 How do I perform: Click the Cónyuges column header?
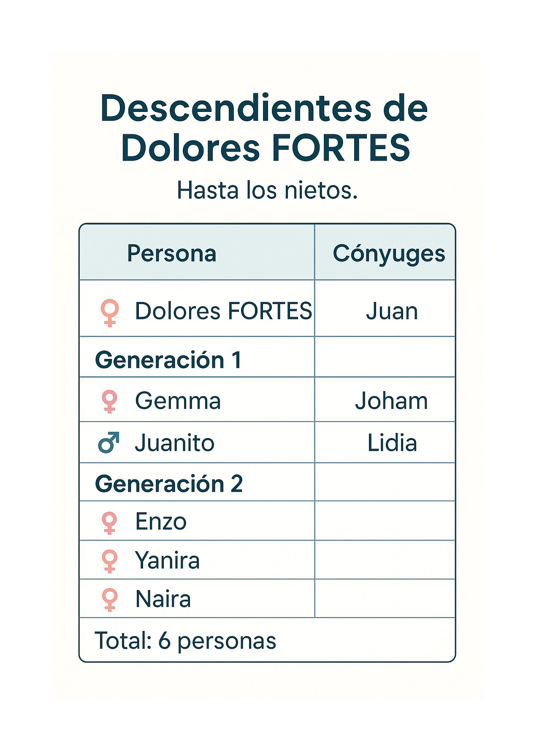[389, 254]
